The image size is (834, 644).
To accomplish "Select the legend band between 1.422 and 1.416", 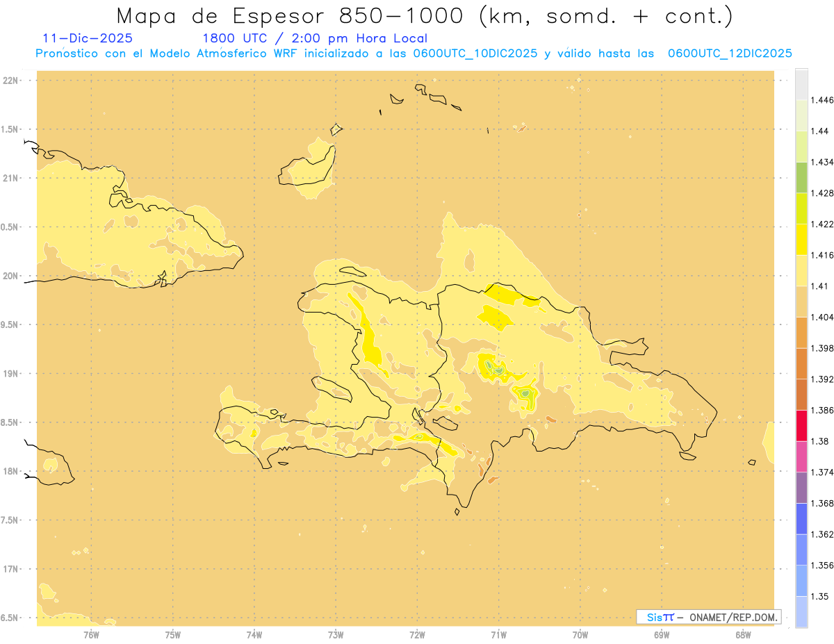I will (x=801, y=240).
